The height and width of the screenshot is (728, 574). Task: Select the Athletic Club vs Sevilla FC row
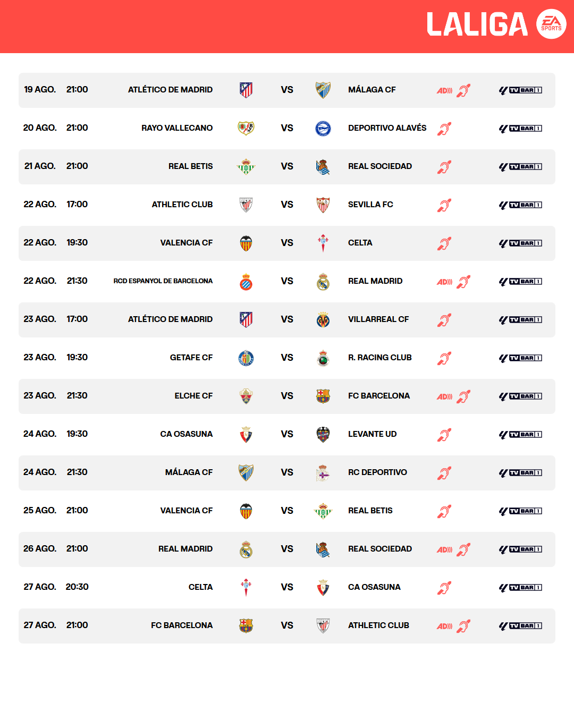click(x=287, y=205)
